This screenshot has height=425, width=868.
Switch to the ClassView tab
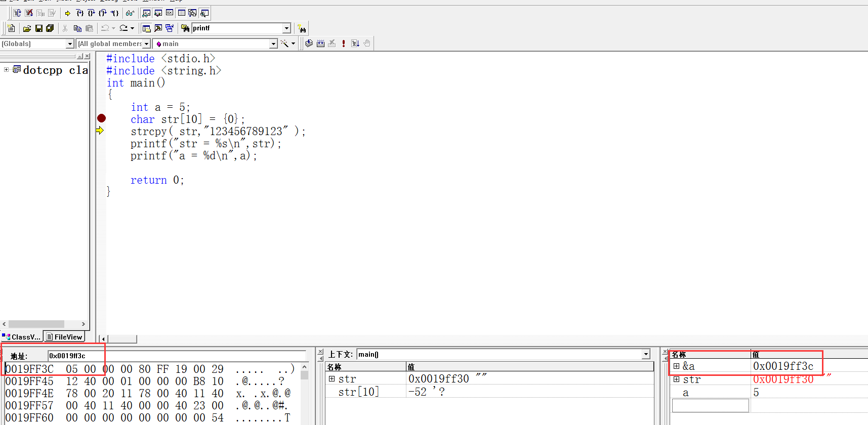[22, 337]
